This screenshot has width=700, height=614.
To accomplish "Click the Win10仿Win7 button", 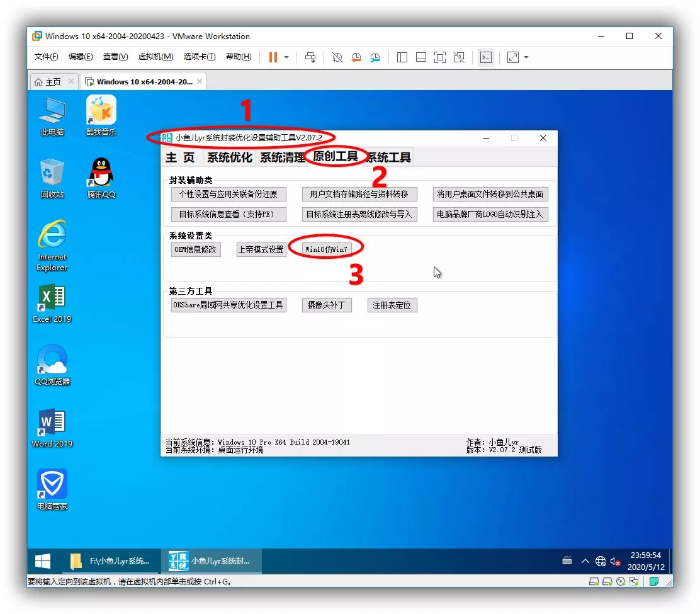I will pos(327,249).
